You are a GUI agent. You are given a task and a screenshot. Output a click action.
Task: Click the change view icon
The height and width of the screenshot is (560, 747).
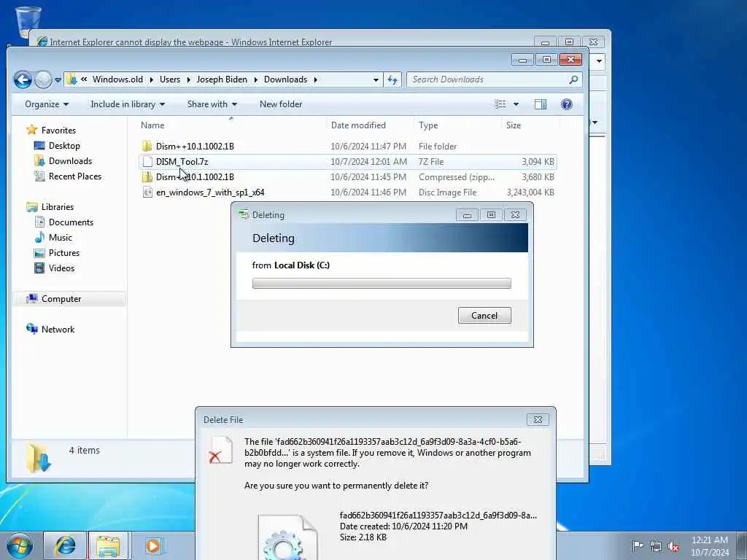[500, 104]
